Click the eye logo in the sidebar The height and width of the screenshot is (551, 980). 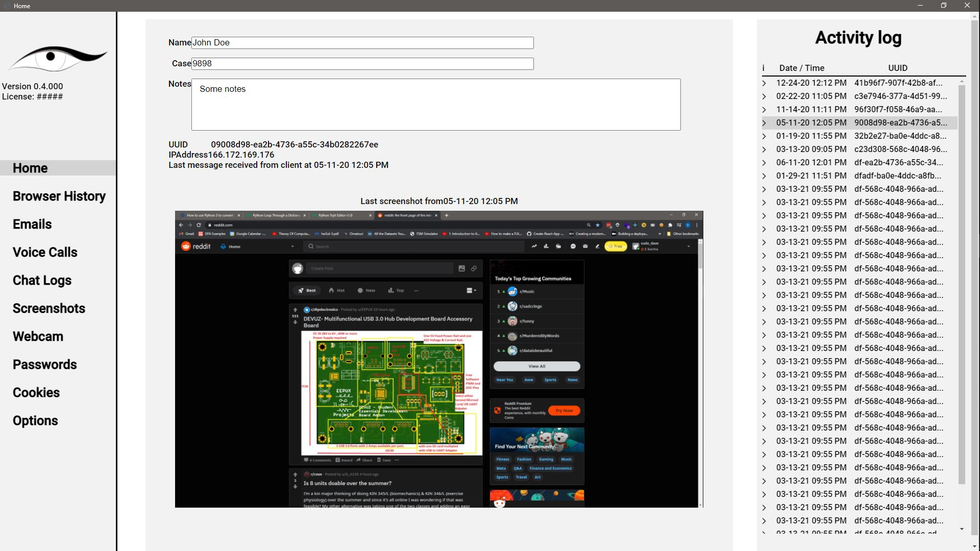pyautogui.click(x=58, y=59)
